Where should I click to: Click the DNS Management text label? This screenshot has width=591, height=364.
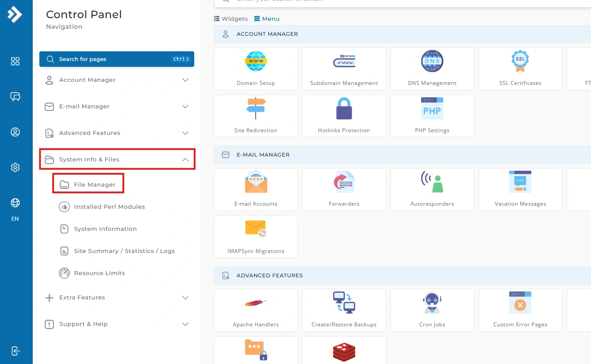click(432, 83)
